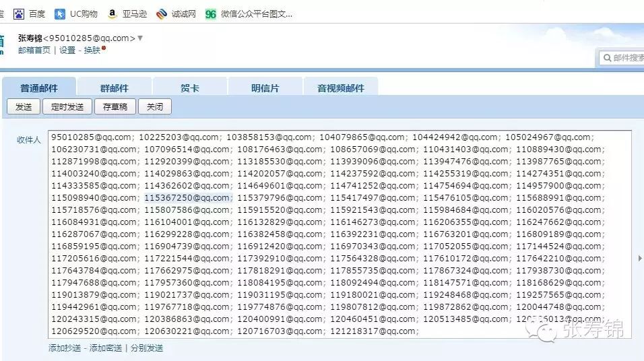Screen dimensions: 644x361
Task: Select recipient 112871998@qq.com
Action: 94,162
